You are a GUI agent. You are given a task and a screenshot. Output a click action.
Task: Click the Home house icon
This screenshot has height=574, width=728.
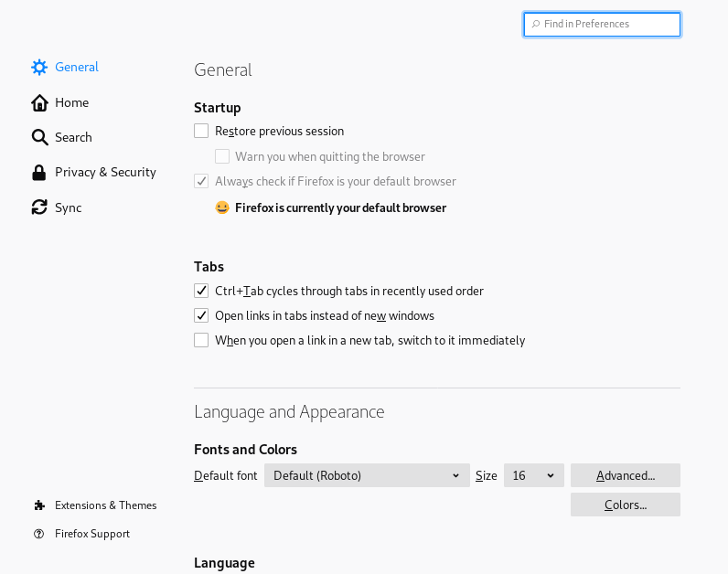[39, 102]
